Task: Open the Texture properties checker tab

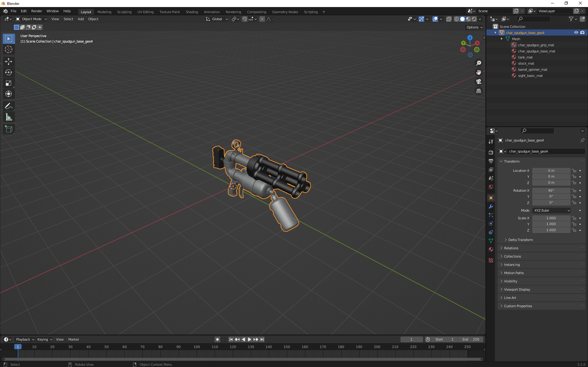Action: 491,260
